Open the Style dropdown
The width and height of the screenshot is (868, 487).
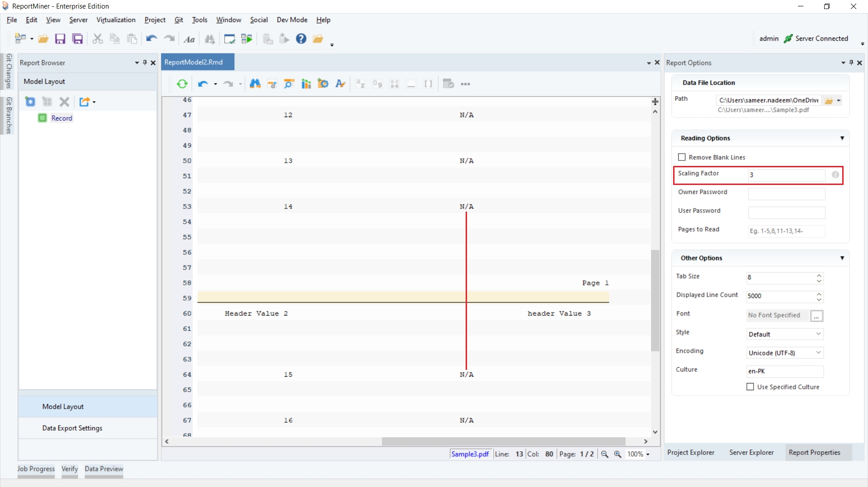click(x=785, y=334)
